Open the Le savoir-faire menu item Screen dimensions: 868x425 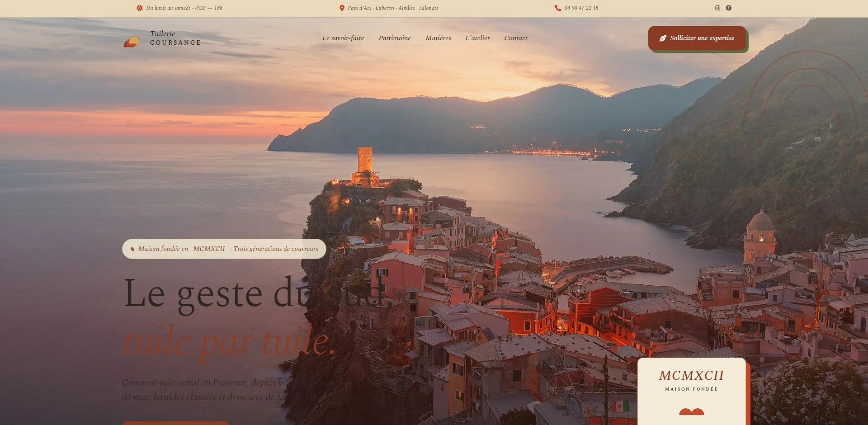point(343,38)
